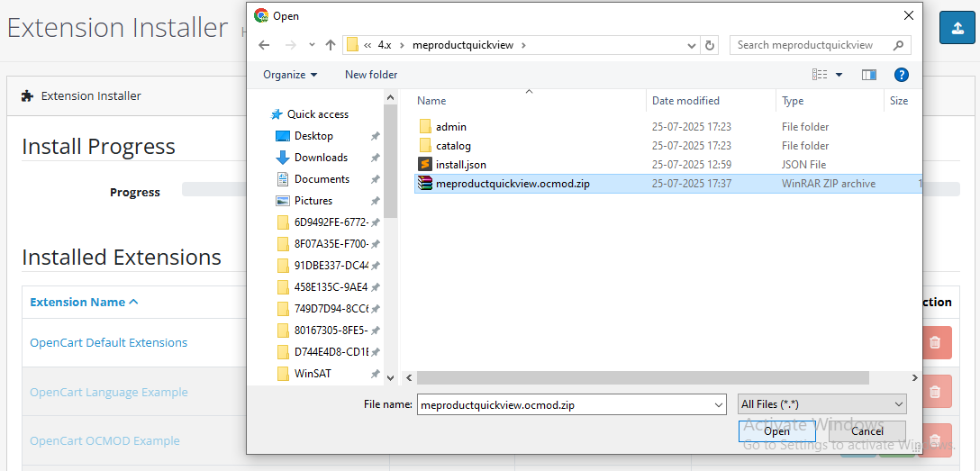
Task: Open OpenCart OCMOD Example link
Action: click(x=105, y=441)
